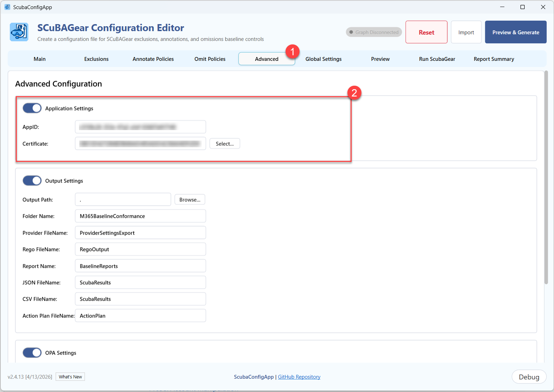This screenshot has width=554, height=392.
Task: Click the Folder Name field M365BaselineConformance
Action: [141, 216]
